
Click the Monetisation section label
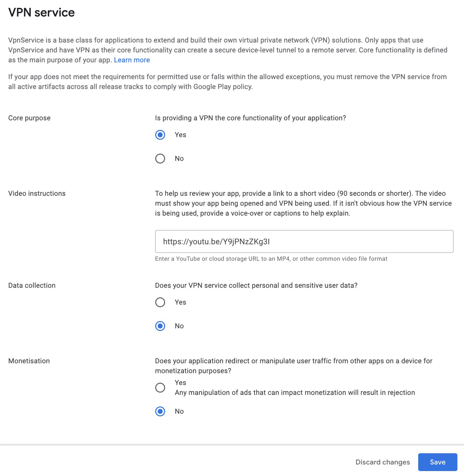click(29, 361)
